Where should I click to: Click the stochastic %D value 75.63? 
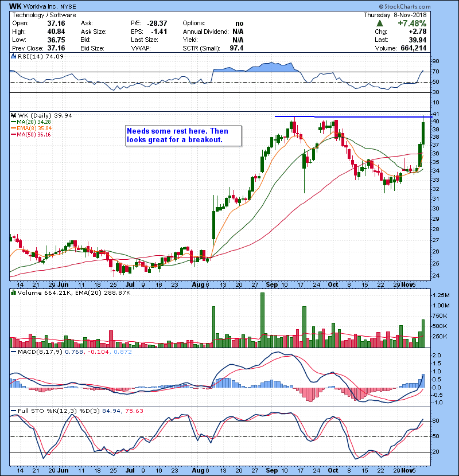[x=134, y=411]
